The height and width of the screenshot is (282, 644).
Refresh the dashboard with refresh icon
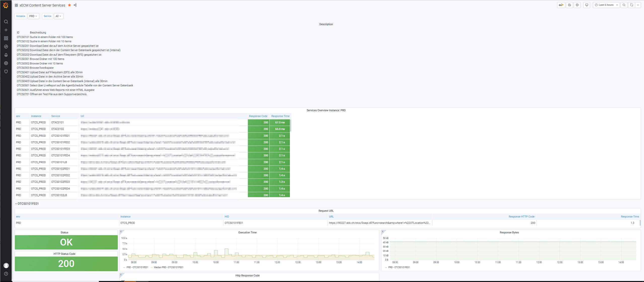(631, 5)
